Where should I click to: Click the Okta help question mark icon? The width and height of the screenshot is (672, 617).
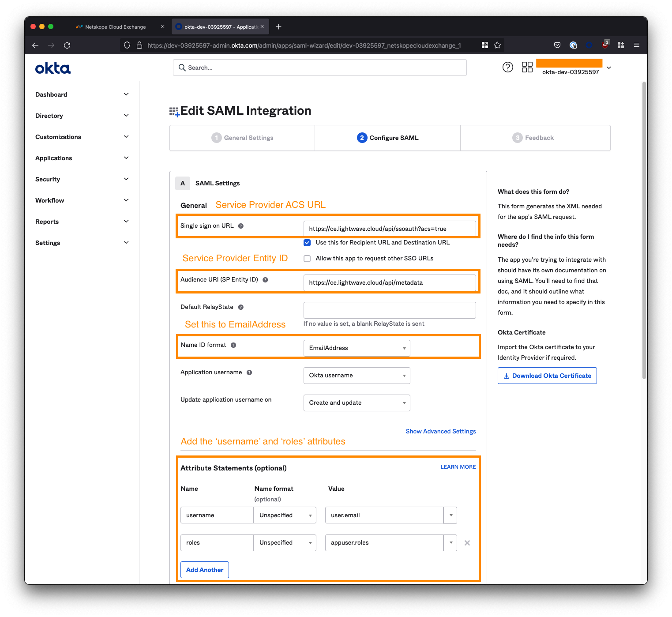[507, 67]
